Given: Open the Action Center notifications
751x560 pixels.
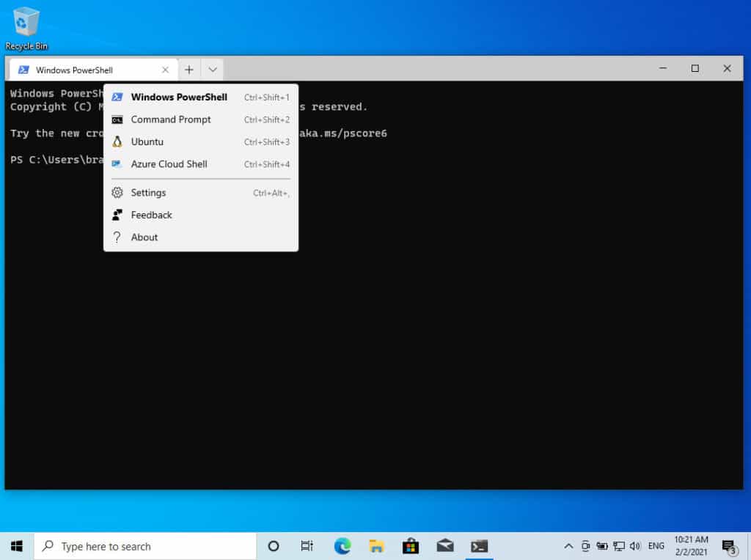Looking at the screenshot, I should (x=728, y=545).
